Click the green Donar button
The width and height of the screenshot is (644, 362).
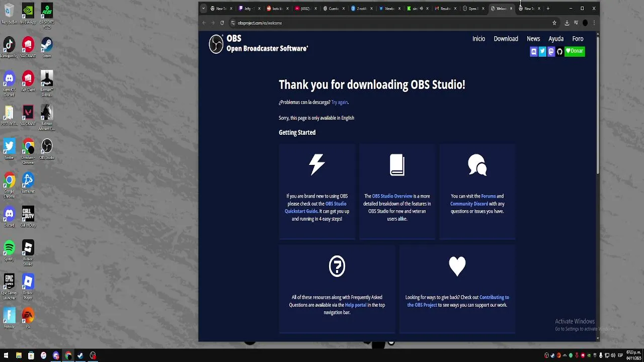coord(575,51)
